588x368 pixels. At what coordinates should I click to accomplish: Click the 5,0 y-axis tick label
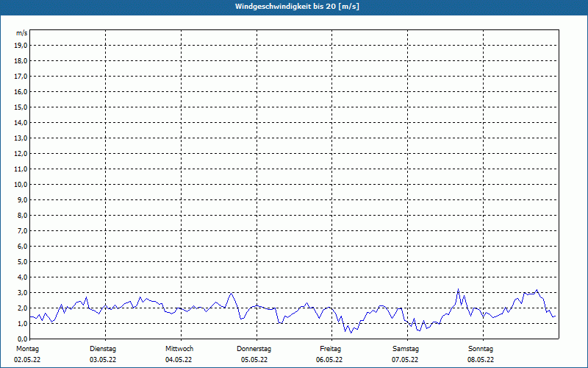tap(21, 261)
